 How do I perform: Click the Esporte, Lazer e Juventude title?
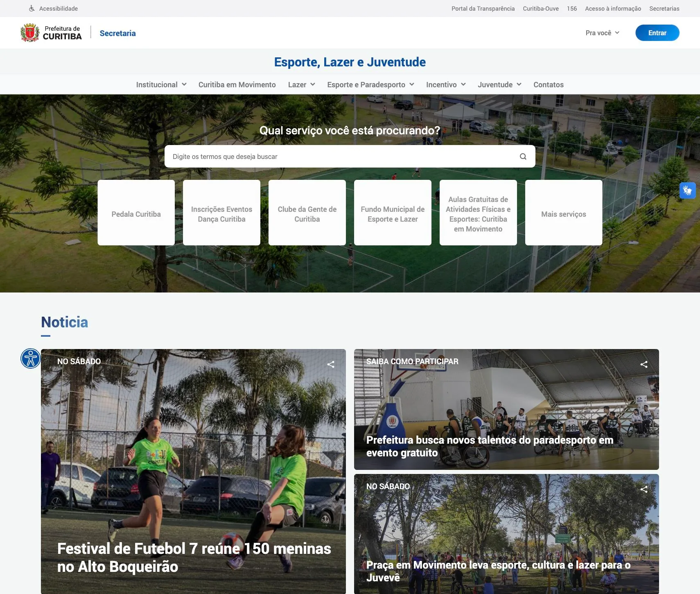click(x=350, y=62)
